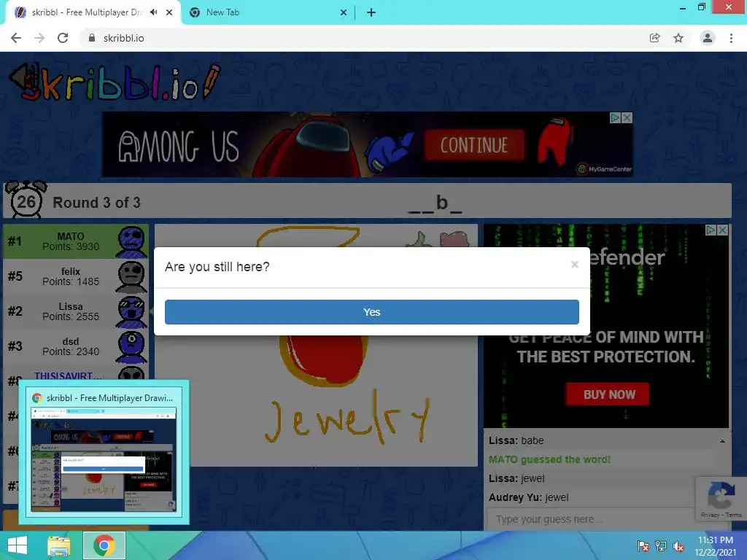Open the Chrome profile menu

708,38
